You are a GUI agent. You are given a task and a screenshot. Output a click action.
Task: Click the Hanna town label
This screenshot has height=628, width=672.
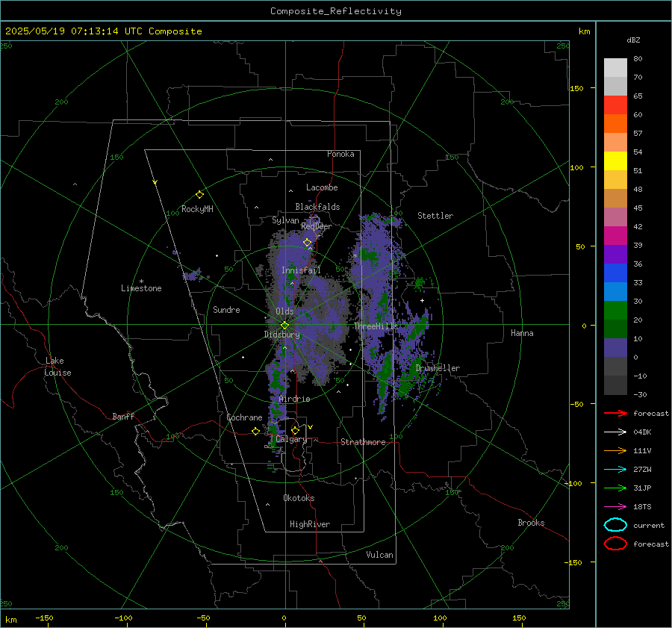(x=522, y=333)
